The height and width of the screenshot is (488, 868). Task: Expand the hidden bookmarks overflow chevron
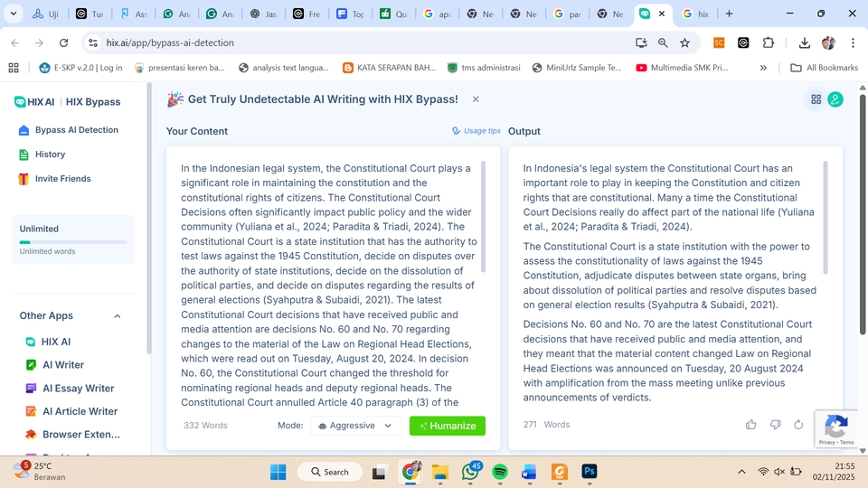coord(763,68)
